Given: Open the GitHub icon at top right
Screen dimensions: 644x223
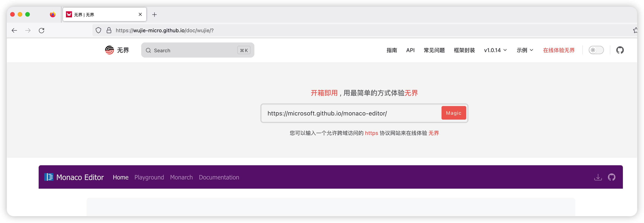Looking at the screenshot, I should [620, 50].
